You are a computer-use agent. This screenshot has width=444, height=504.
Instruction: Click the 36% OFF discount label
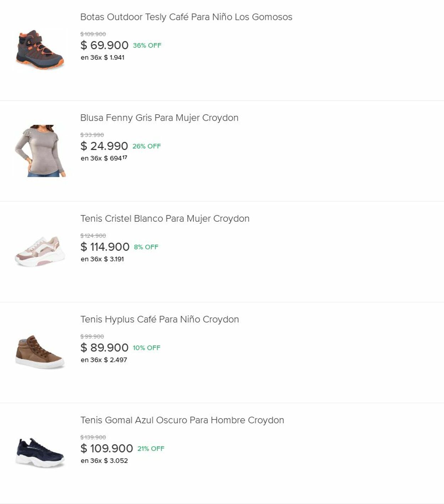(x=147, y=45)
